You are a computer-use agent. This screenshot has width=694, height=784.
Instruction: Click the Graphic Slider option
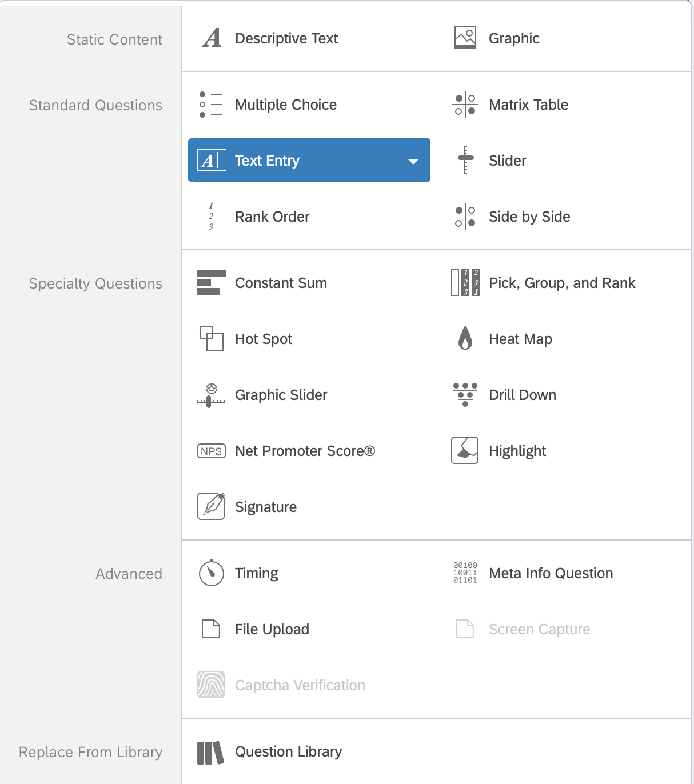point(281,395)
